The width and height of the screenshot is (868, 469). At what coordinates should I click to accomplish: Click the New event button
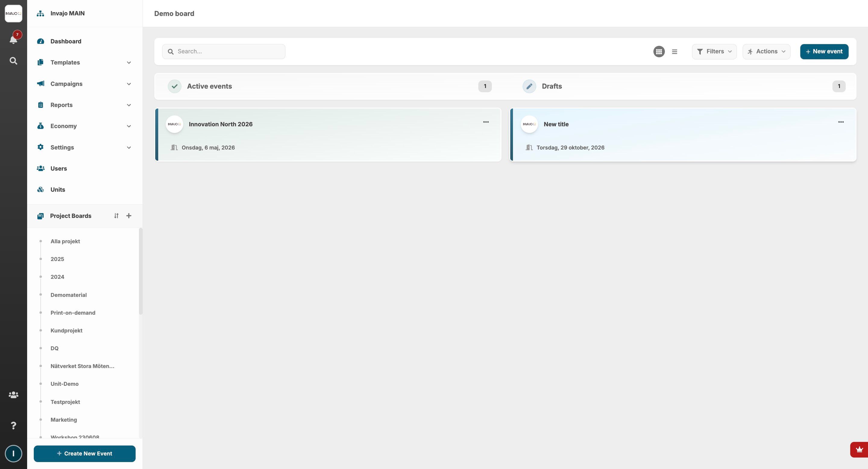pyautogui.click(x=824, y=52)
